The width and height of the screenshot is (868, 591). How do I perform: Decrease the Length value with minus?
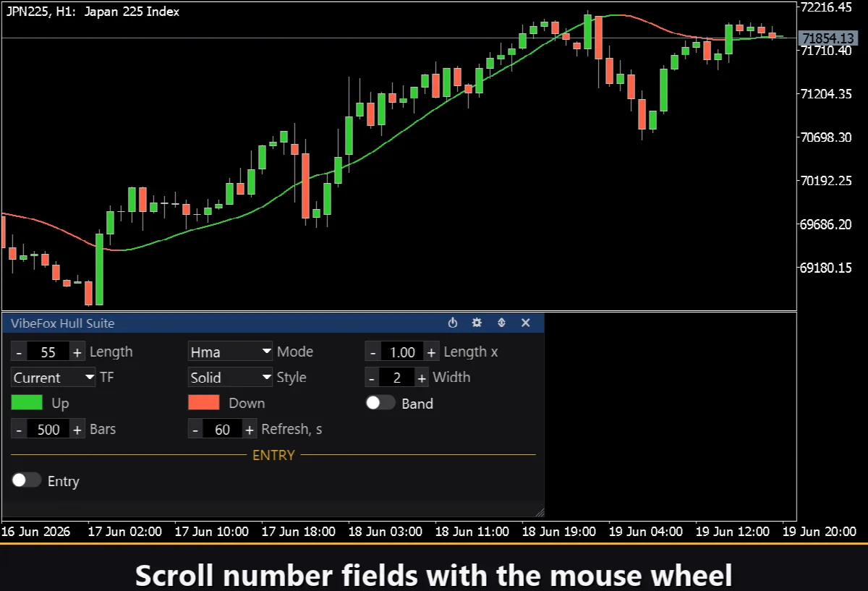19,352
